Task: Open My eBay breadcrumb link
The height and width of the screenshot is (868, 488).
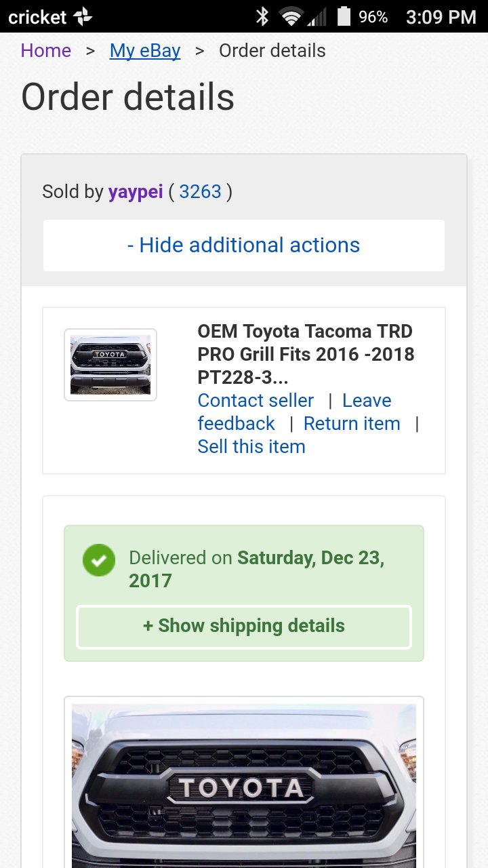Action: pyautogui.click(x=145, y=51)
